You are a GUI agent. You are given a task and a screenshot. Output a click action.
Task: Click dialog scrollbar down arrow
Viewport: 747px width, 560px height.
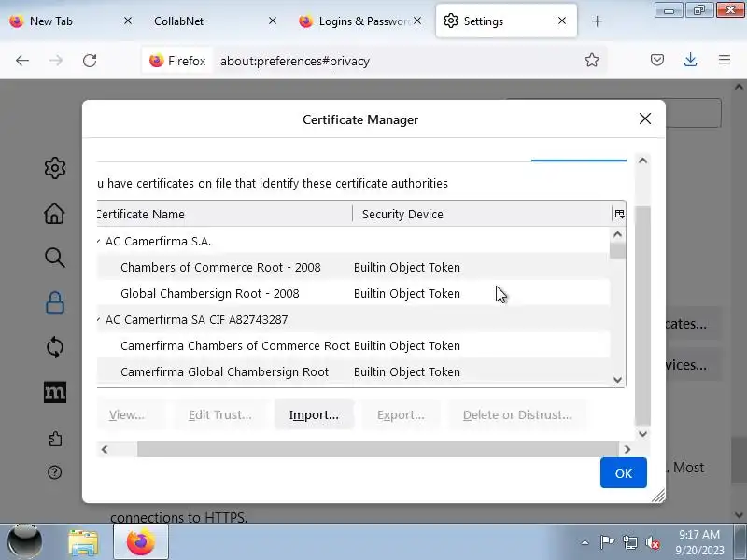(x=642, y=434)
